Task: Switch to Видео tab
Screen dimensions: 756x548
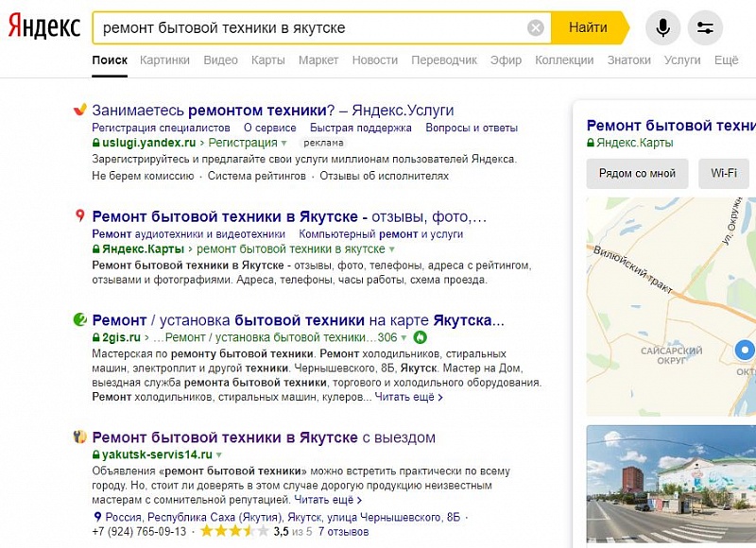Action: (x=220, y=60)
